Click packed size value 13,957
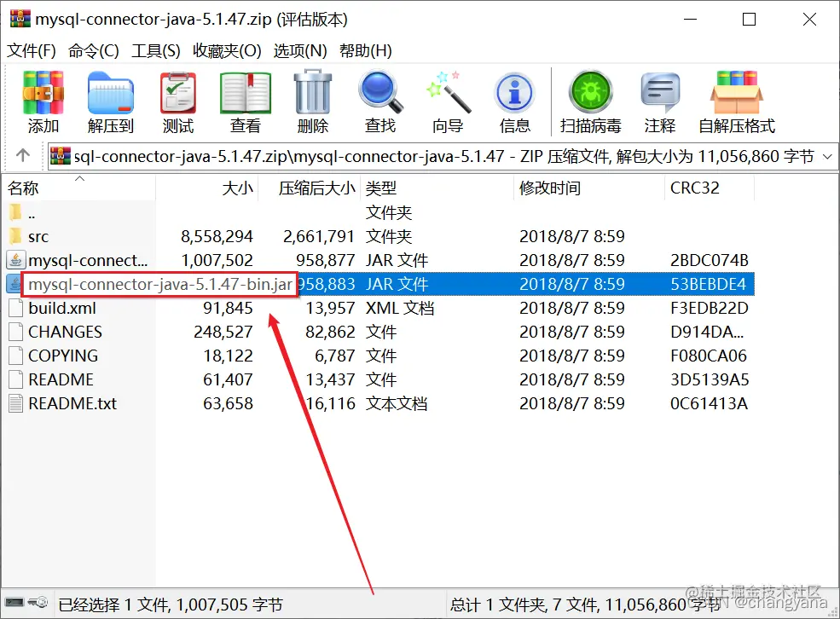The height and width of the screenshot is (619, 840). 330,308
